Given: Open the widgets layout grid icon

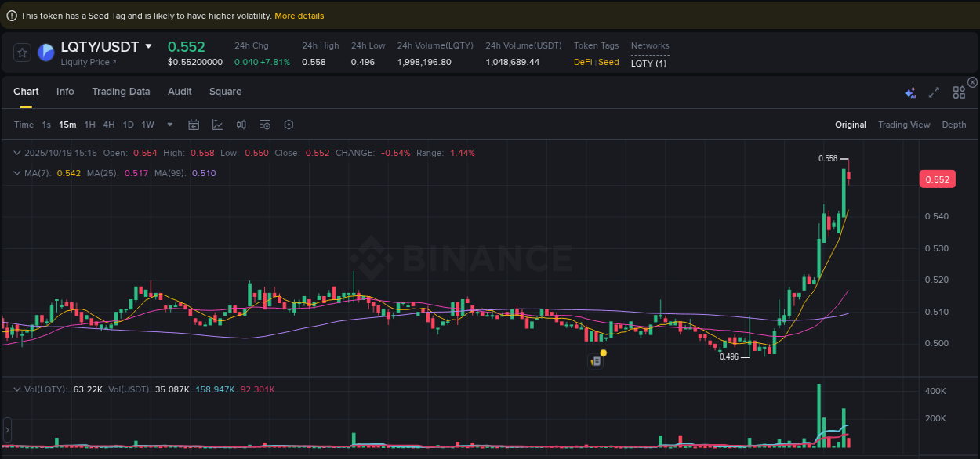Looking at the screenshot, I should click(959, 92).
